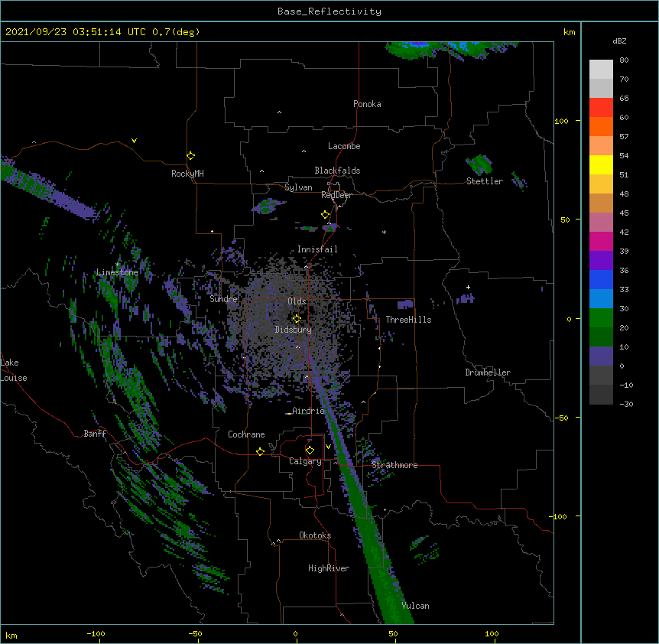
Task: Click the Strathmore label
Action: (394, 465)
